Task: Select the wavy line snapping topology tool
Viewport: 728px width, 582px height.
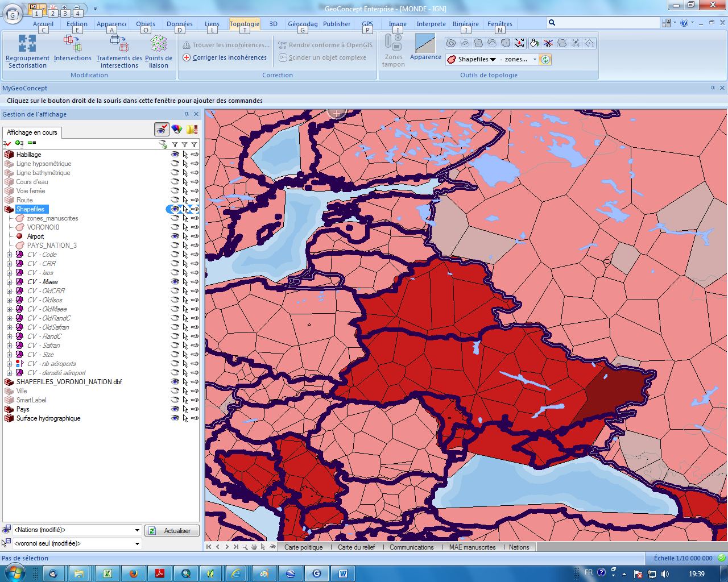Action: pos(519,43)
